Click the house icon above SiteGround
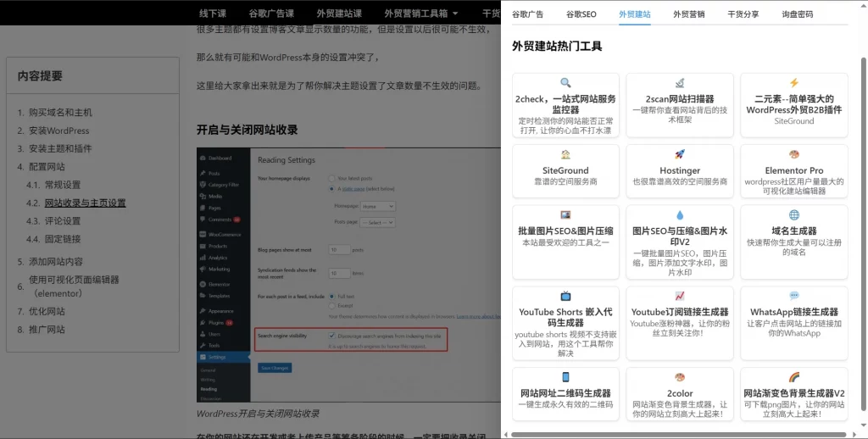Viewport: 868px width, 439px height. tap(565, 154)
